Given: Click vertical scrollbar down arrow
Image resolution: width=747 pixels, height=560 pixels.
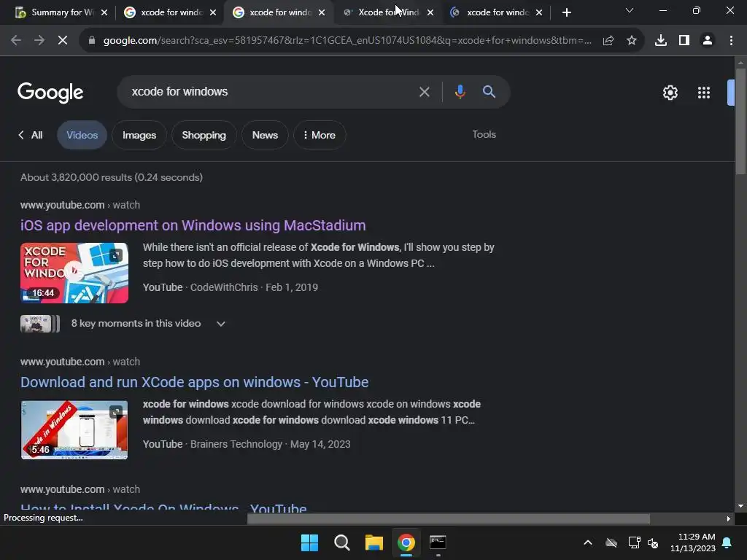Looking at the screenshot, I should [x=740, y=507].
